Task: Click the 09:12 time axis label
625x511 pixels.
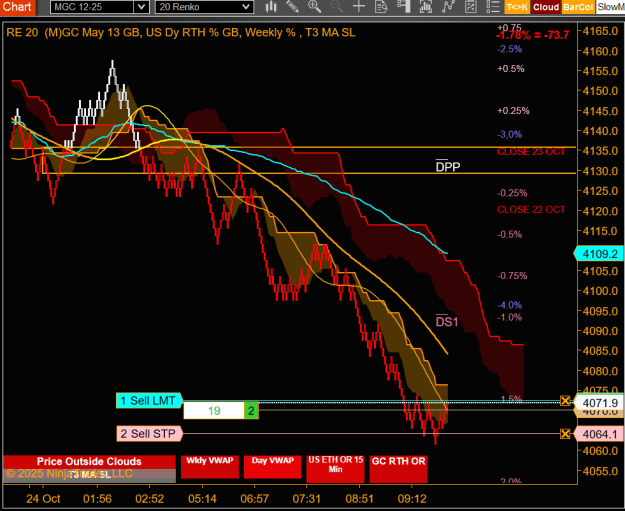Action: click(412, 499)
